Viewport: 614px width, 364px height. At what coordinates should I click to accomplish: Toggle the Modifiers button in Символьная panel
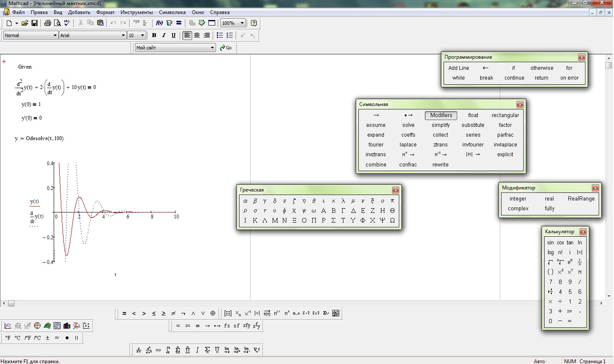[441, 115]
